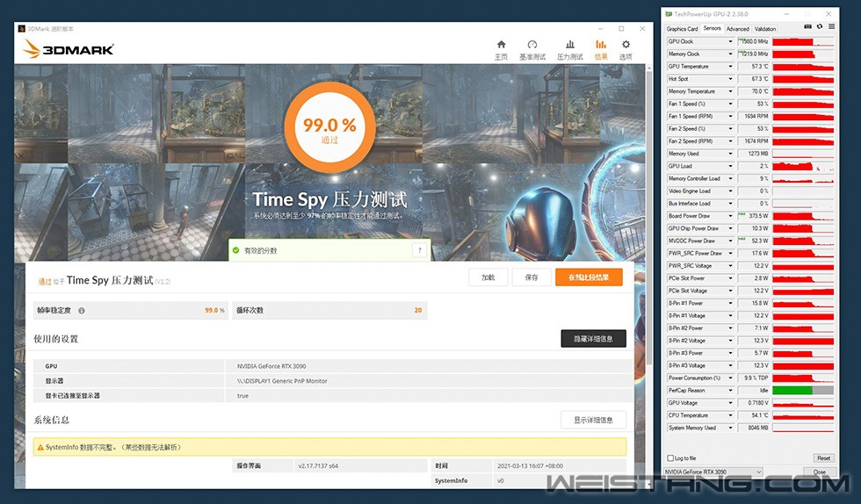861x504 pixels.
Task: Click the 3DMark title bar app icon
Action: tap(21, 29)
